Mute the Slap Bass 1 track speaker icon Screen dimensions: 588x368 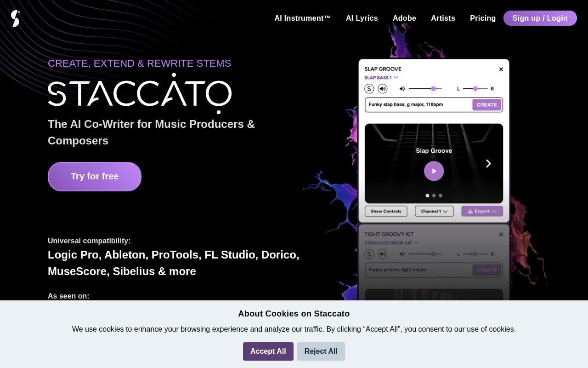(x=383, y=88)
